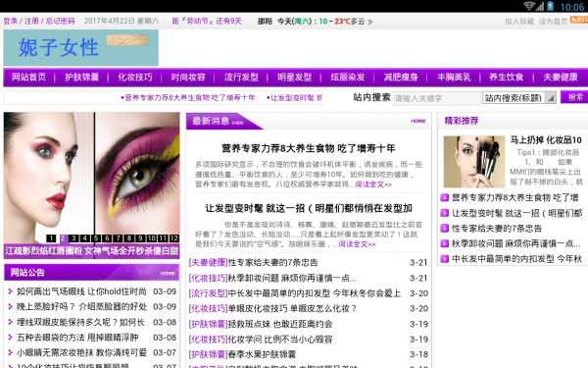Click the weather forecast expand arrows
This screenshot has width=588, height=368.
tap(370, 22)
